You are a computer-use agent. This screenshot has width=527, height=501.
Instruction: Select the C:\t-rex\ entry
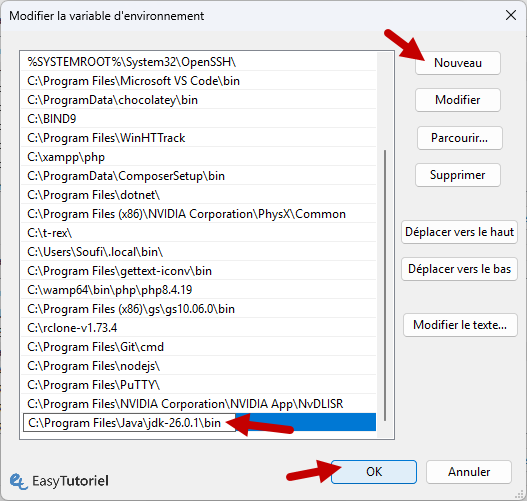pyautogui.click(x=199, y=233)
